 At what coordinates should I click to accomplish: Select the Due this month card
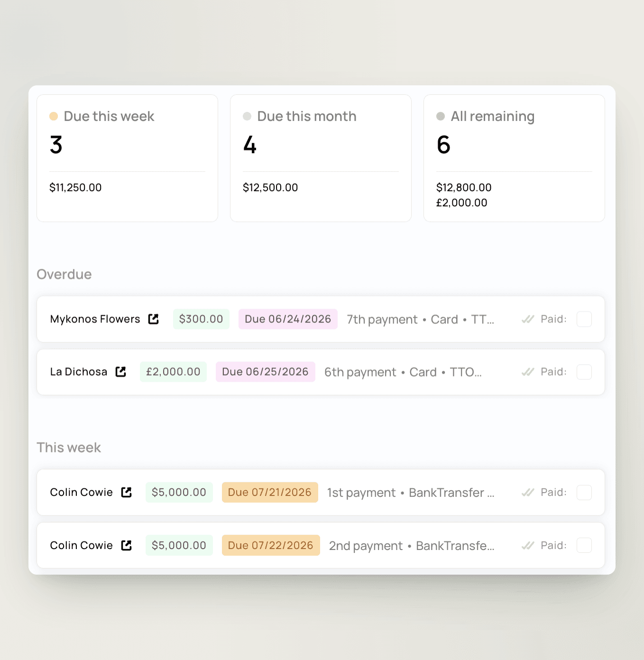pos(321,158)
